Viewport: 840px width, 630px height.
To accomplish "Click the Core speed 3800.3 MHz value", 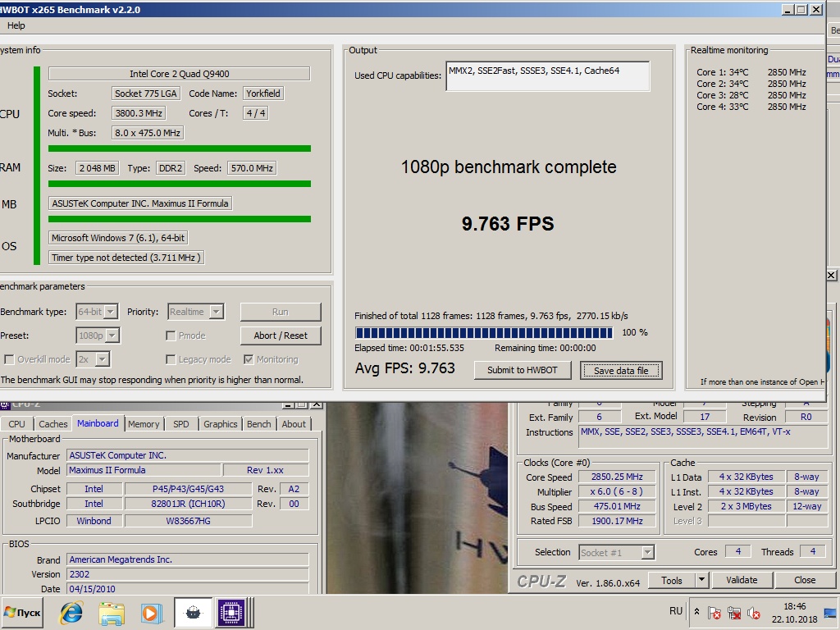I will point(139,113).
